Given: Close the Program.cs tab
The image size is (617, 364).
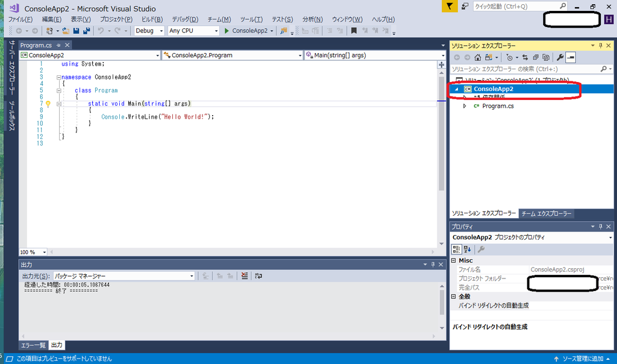Looking at the screenshot, I should 67,45.
